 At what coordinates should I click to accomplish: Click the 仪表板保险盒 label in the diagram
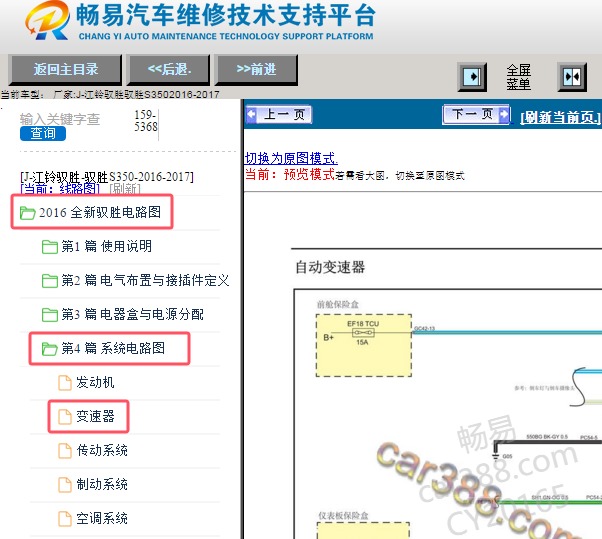[x=343, y=516]
